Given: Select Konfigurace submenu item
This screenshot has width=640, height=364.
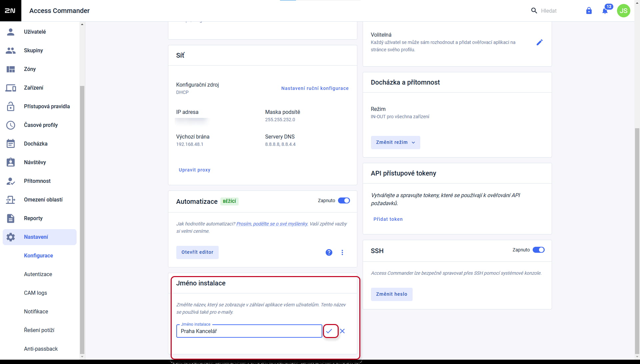Looking at the screenshot, I should coord(39,255).
